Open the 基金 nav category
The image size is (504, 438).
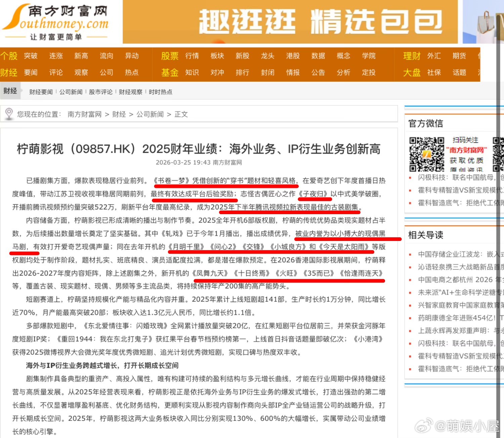point(170,72)
